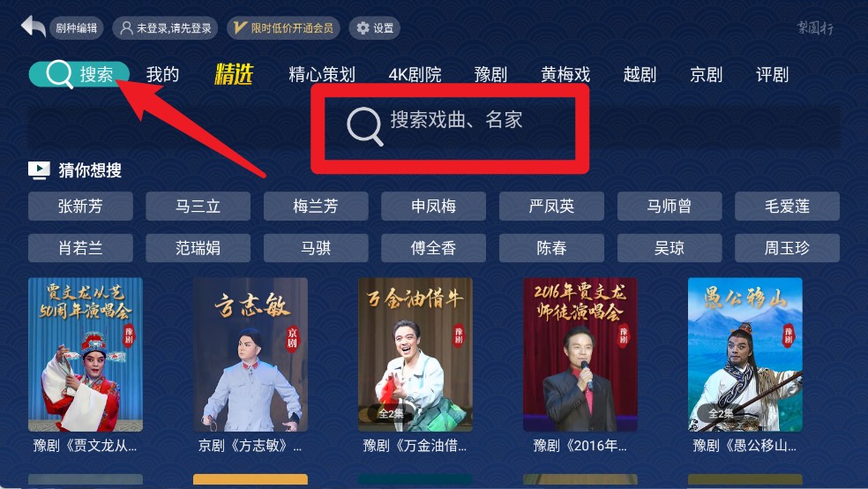Click the magnifier icon beside 搜索戏曲、名家
This screenshot has height=489, width=868.
(x=365, y=127)
